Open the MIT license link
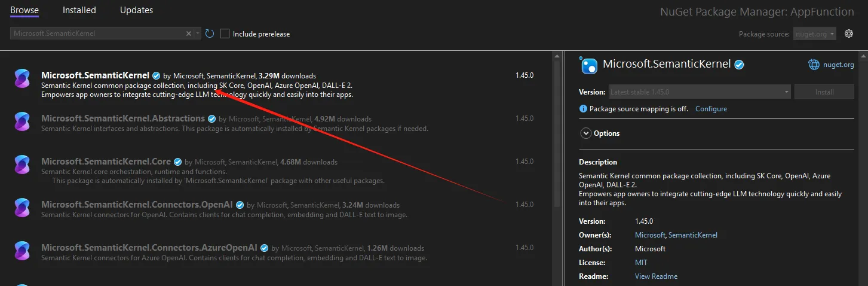This screenshot has height=286, width=868. 641,263
